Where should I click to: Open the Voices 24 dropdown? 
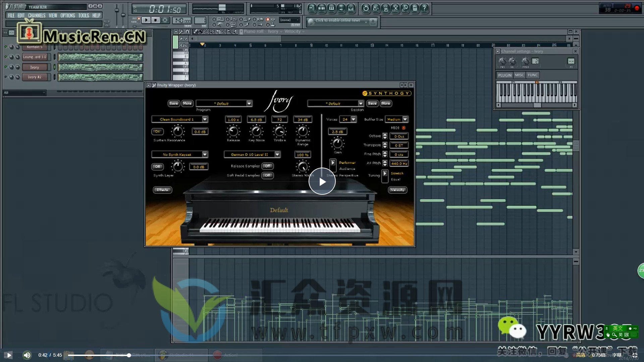pyautogui.click(x=347, y=119)
